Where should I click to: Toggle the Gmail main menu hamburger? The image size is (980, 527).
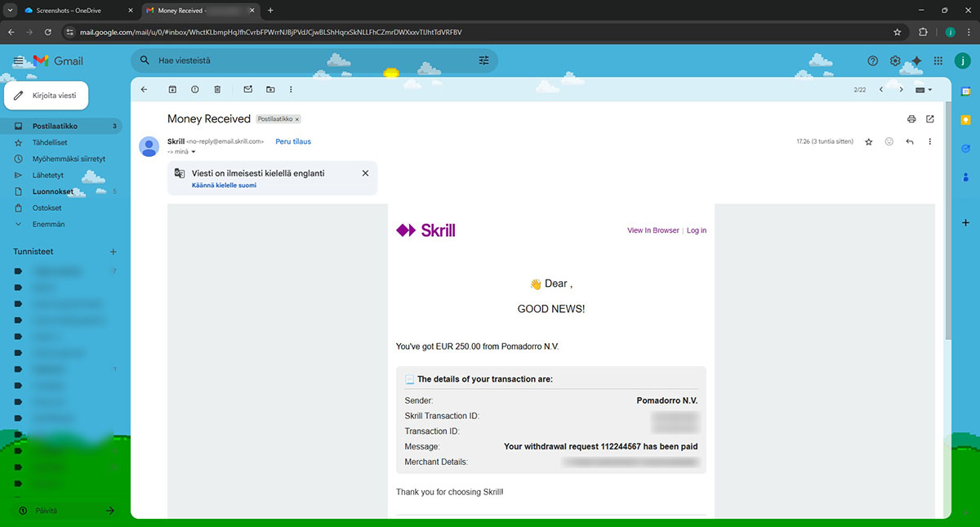(x=18, y=61)
